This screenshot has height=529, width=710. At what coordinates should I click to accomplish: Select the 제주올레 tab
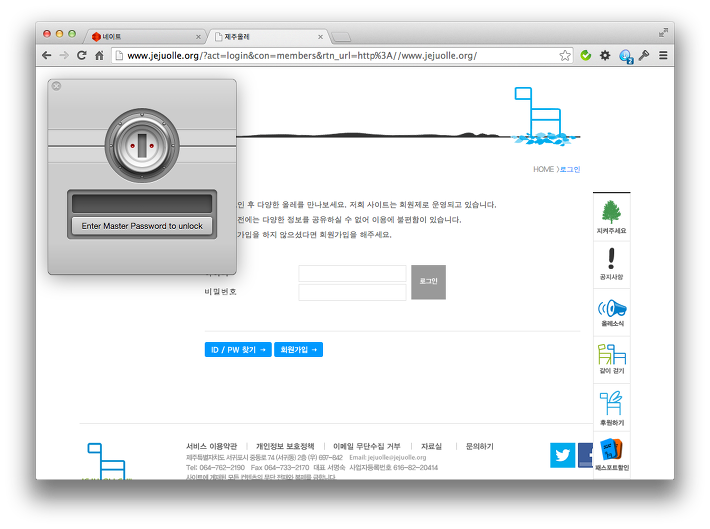coord(267,37)
